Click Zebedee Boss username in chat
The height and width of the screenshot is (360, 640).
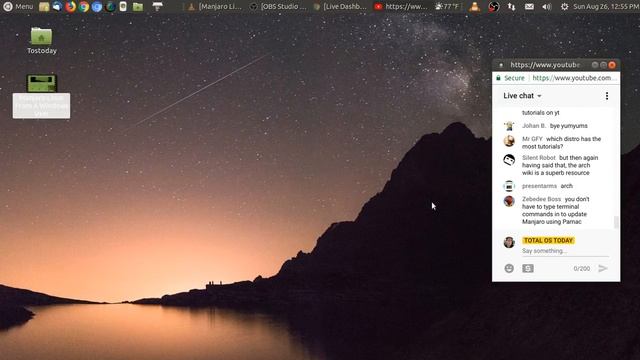[541, 199]
